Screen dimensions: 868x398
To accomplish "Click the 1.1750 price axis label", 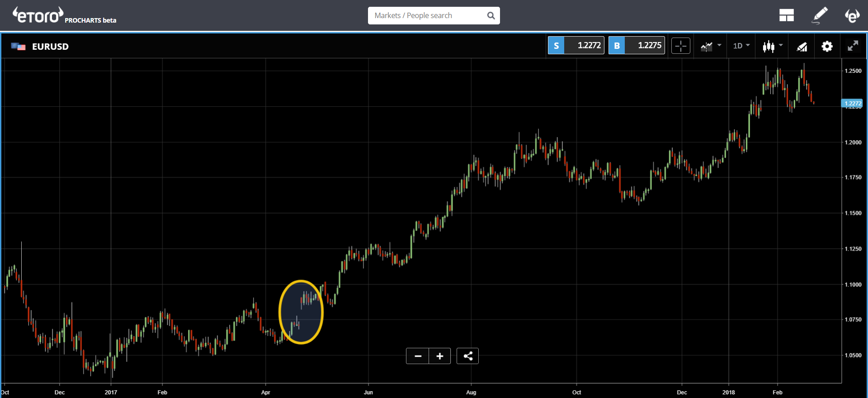I will [853, 178].
